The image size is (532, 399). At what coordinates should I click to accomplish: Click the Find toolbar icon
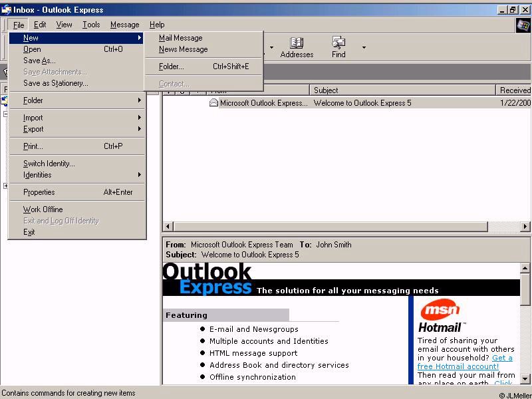(338, 43)
